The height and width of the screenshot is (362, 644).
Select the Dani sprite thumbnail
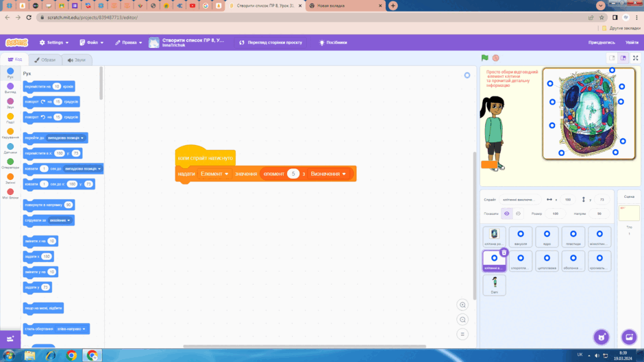494,285
